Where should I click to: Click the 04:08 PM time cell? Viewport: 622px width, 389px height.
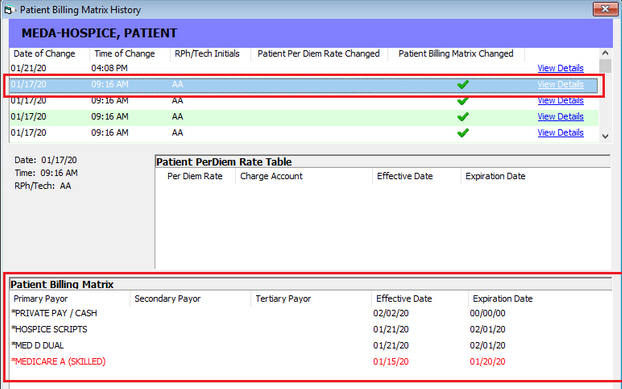click(109, 68)
